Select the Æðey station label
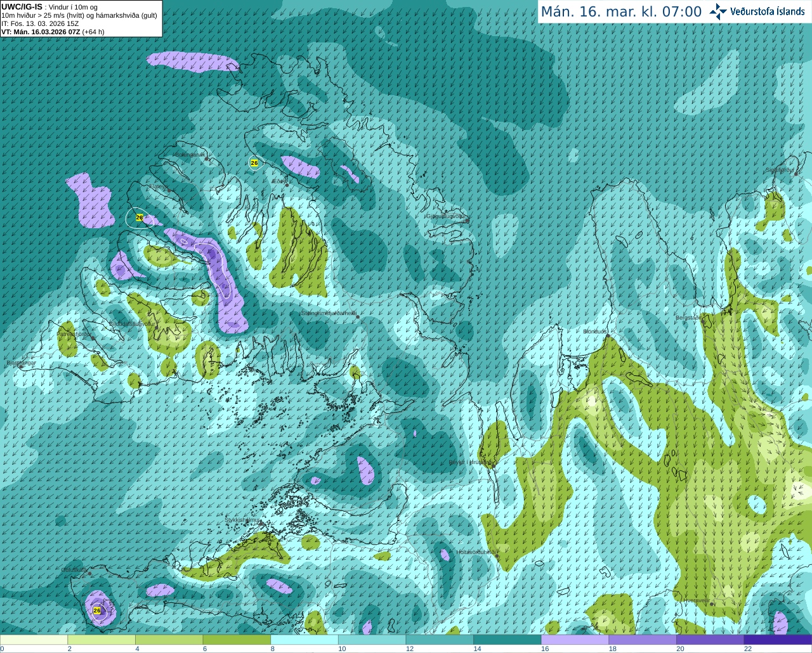 [x=278, y=181]
